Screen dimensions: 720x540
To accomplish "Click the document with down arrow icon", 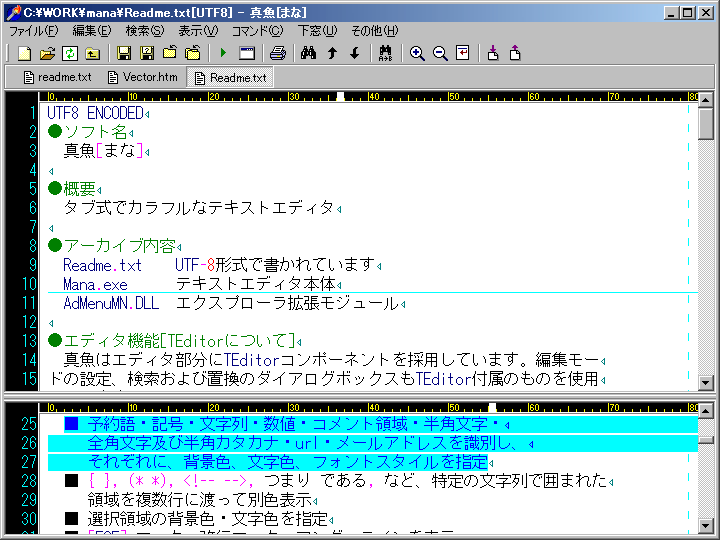I will [493, 53].
